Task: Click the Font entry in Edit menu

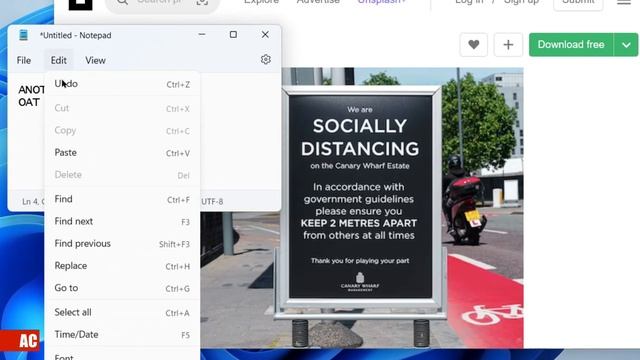Action: point(122,355)
